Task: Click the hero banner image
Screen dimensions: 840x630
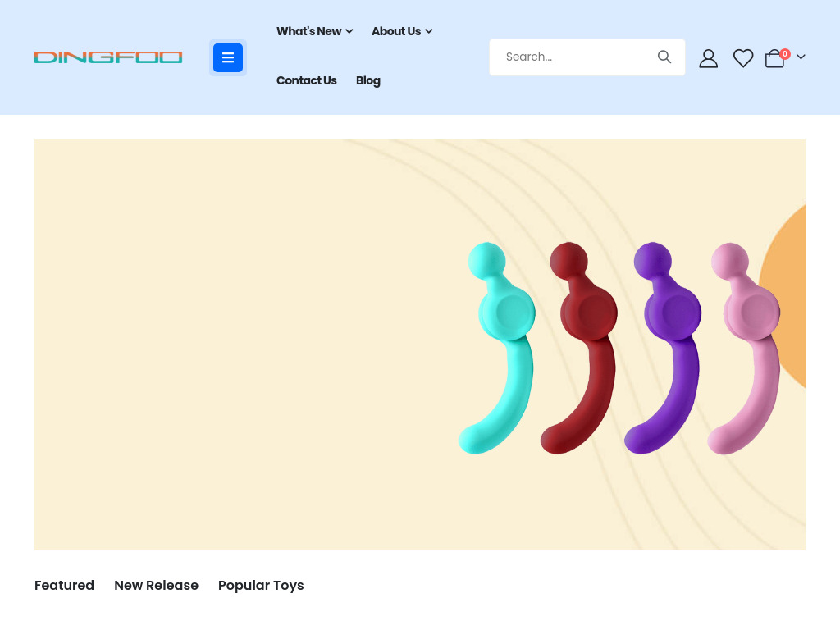Action: (x=420, y=345)
